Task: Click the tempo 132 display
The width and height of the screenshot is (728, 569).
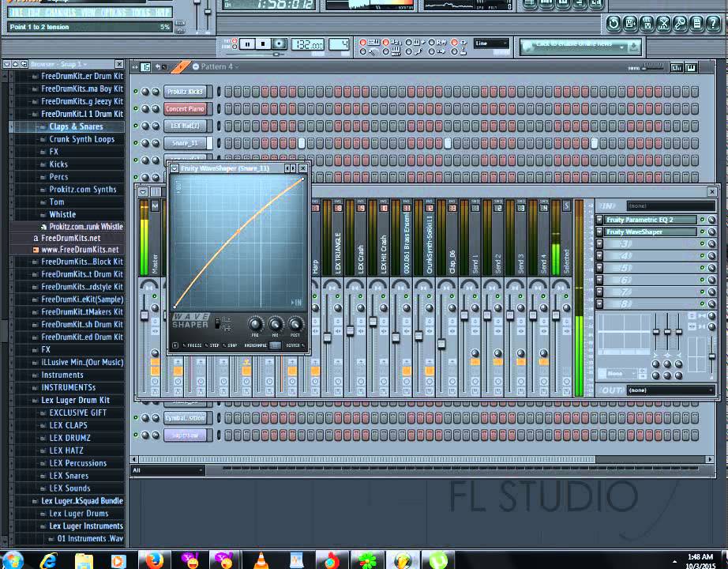Action: [x=307, y=44]
